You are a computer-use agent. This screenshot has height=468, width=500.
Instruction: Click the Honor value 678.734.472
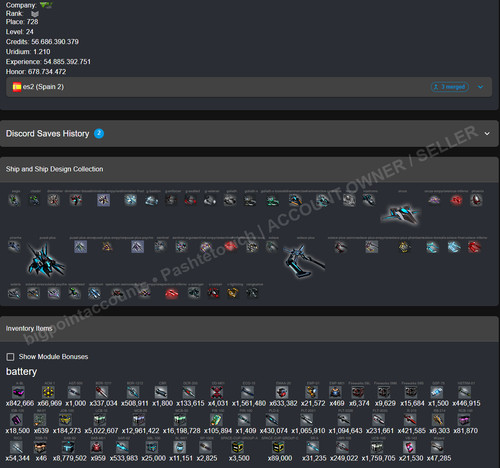47,72
